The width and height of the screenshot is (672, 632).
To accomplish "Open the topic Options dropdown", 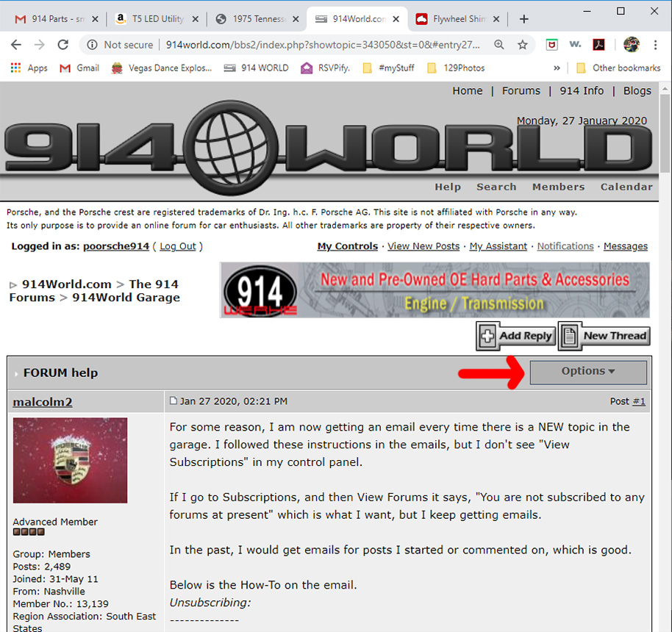I will pyautogui.click(x=588, y=372).
